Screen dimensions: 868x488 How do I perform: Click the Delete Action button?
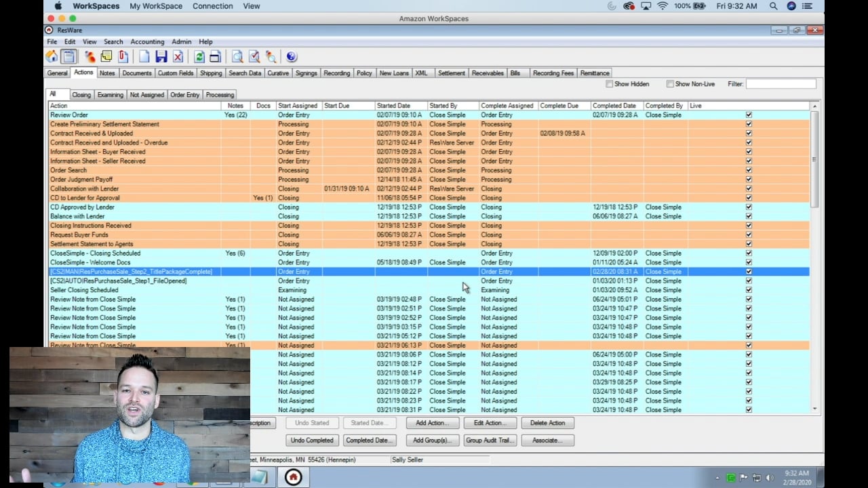coord(547,423)
